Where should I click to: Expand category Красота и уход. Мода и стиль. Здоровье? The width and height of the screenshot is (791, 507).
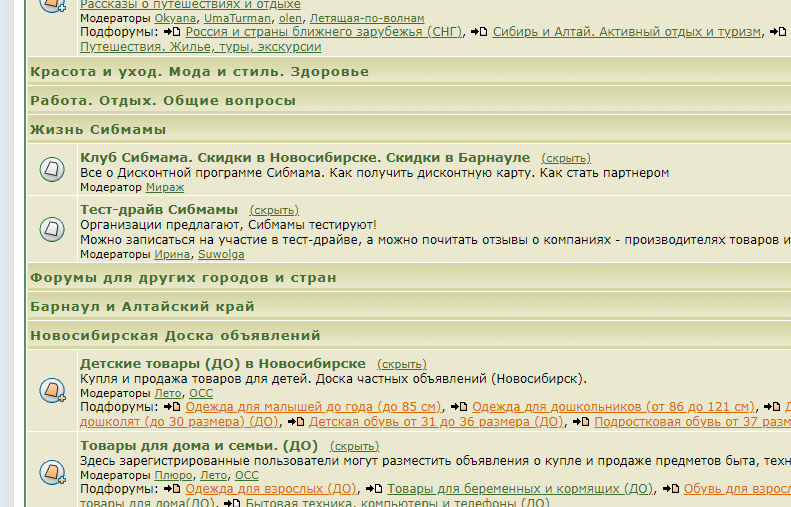199,72
